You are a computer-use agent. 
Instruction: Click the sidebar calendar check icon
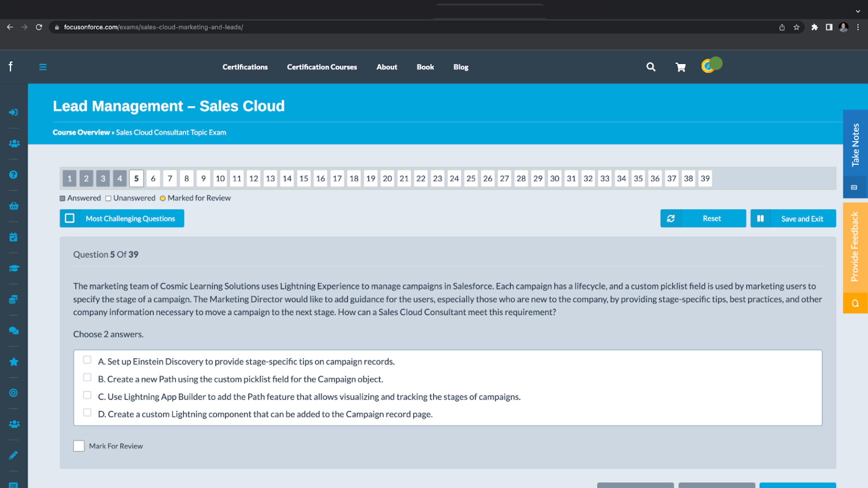click(x=13, y=237)
